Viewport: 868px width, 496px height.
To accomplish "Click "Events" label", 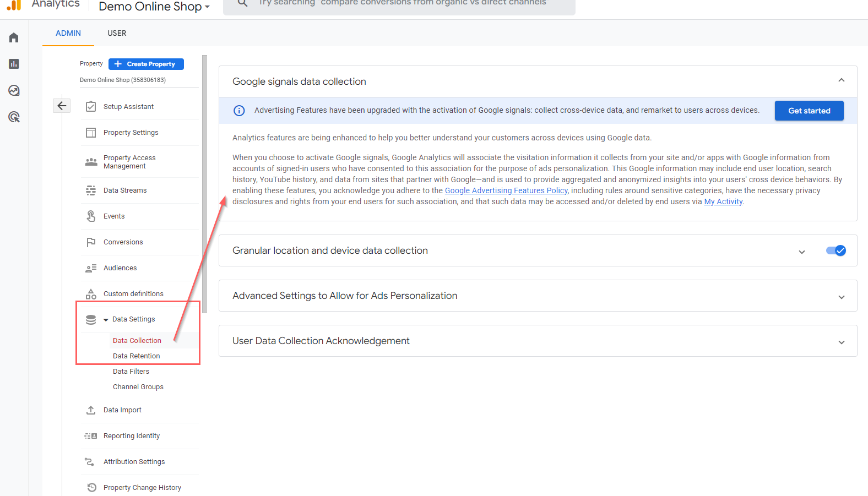I will pyautogui.click(x=114, y=216).
